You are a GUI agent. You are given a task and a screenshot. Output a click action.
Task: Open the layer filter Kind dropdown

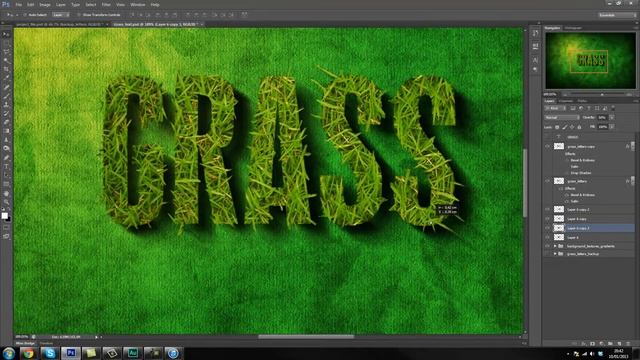[x=556, y=108]
